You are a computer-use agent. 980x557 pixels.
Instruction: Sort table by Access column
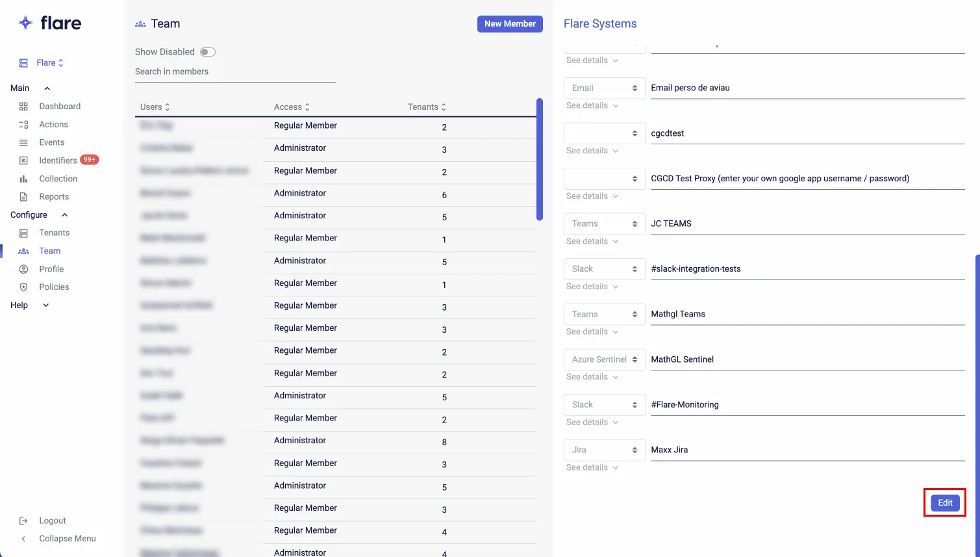click(x=292, y=107)
